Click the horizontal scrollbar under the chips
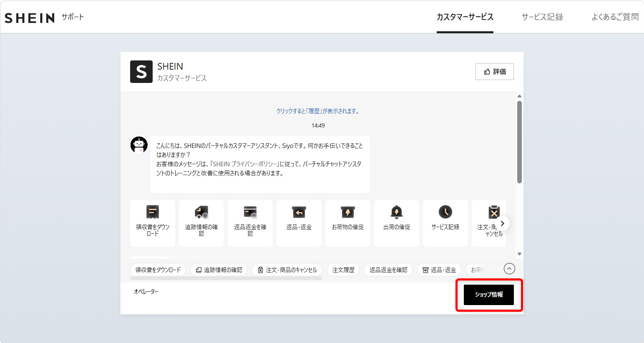The width and height of the screenshot is (644, 343). pyautogui.click(x=226, y=278)
